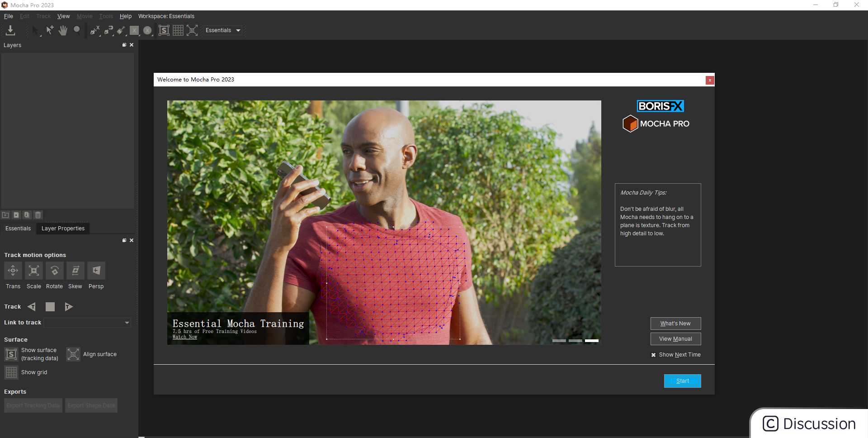Maximize the Mocha Pro window
Viewport: 868px width, 438px height.
click(x=836, y=5)
